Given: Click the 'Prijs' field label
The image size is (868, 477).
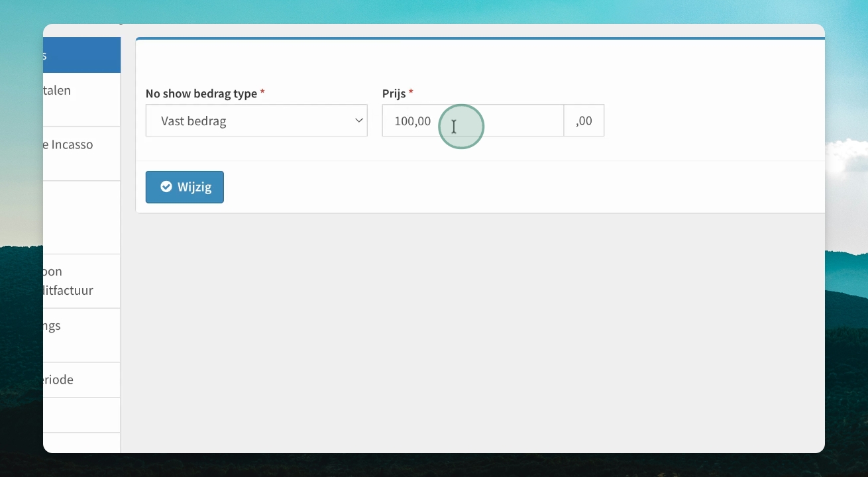Looking at the screenshot, I should point(394,93).
